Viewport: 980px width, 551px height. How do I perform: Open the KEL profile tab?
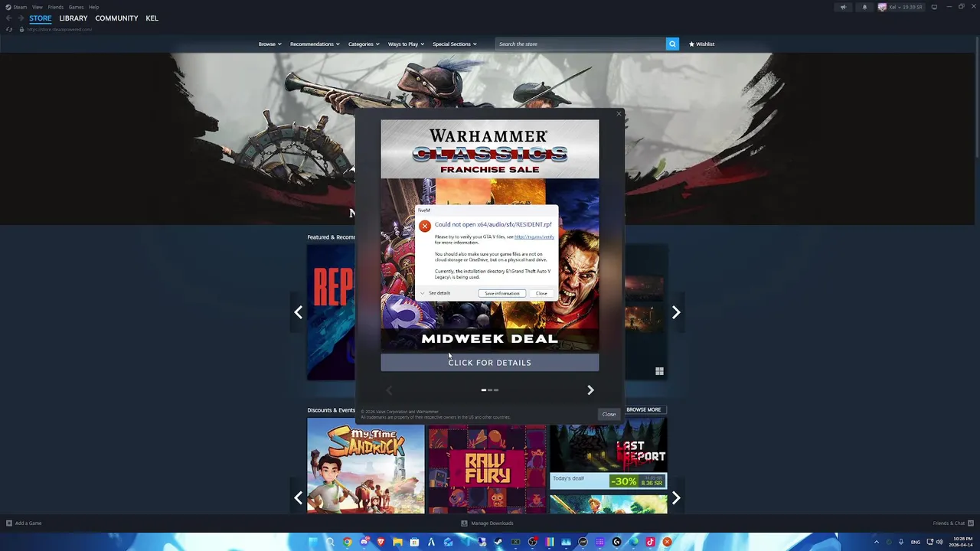[x=152, y=18]
